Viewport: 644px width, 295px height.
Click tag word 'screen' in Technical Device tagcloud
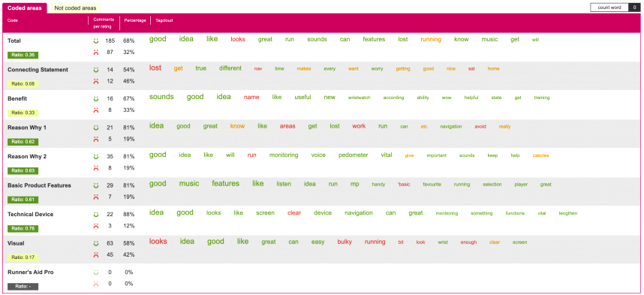[265, 213]
